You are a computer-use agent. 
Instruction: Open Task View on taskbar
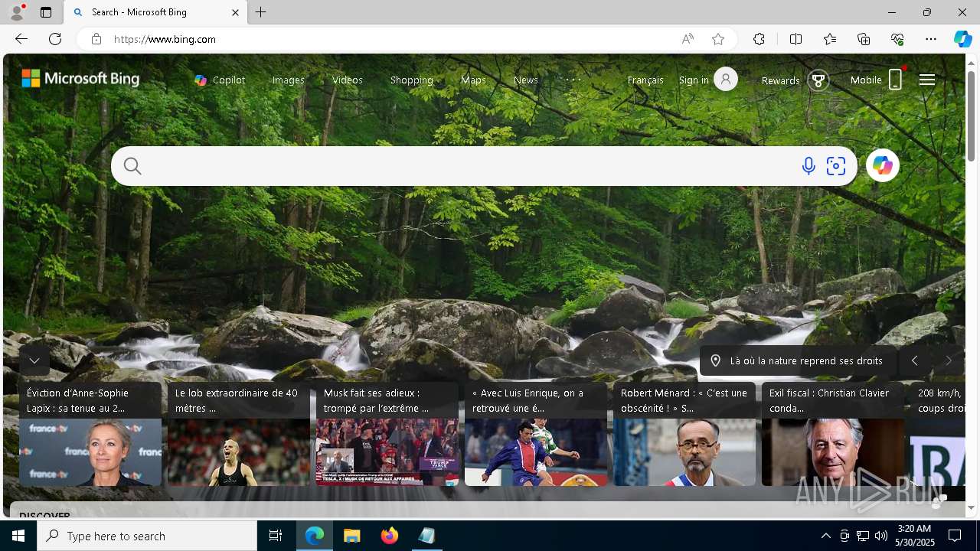(x=276, y=536)
